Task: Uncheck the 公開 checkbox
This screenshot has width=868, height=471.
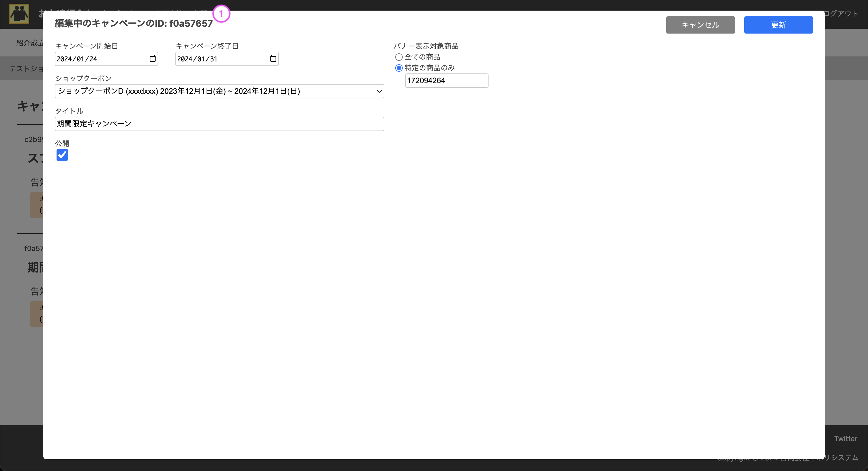Action: coord(62,155)
